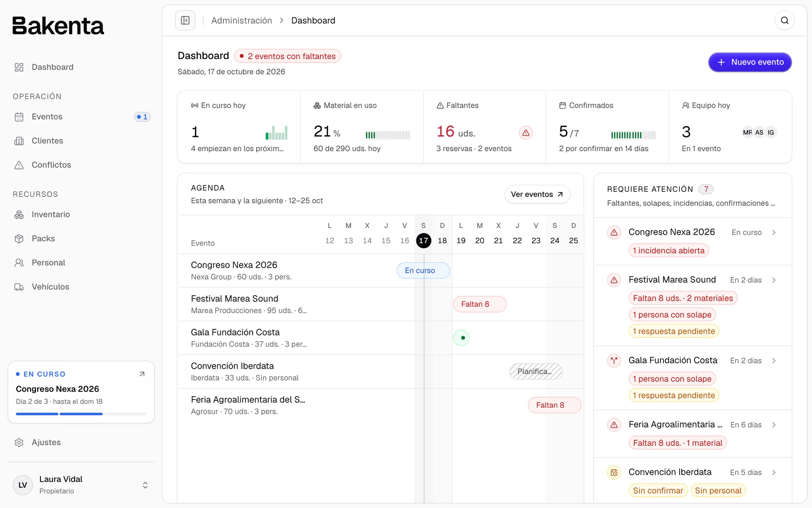Viewport: 812px width, 508px height.
Task: Click the green dot marker for Gala Fundación Costa
Action: point(461,338)
